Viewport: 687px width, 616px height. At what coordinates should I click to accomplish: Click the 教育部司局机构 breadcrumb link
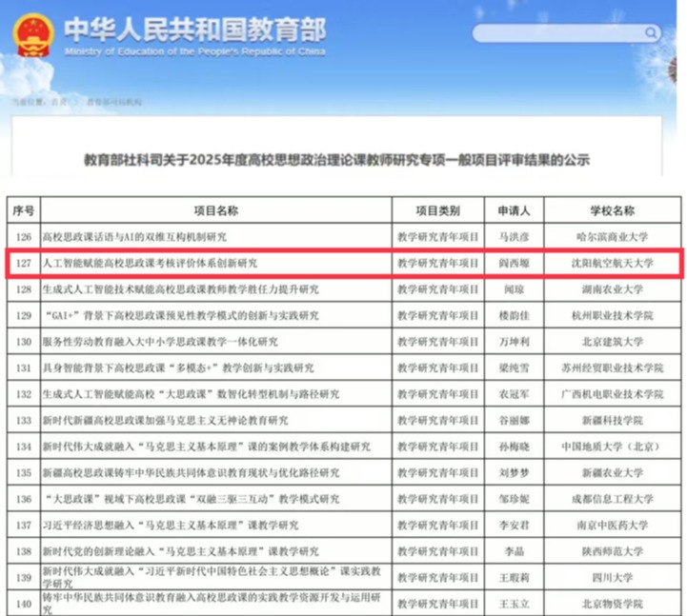tap(113, 100)
